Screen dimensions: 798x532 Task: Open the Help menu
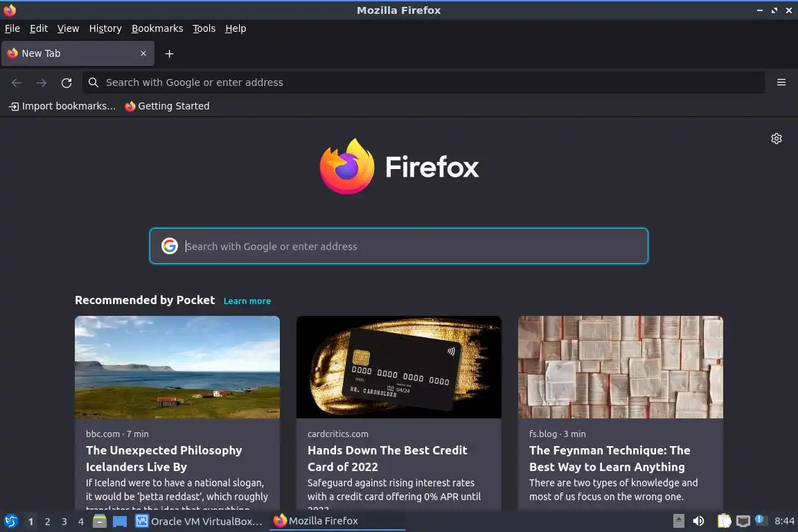(x=236, y=28)
